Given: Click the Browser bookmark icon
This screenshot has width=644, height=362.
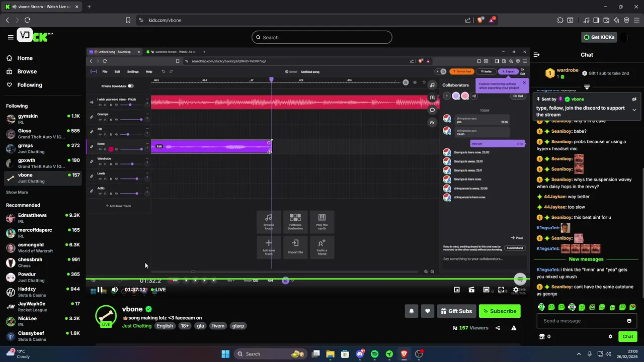Looking at the screenshot, I should (x=128, y=20).
